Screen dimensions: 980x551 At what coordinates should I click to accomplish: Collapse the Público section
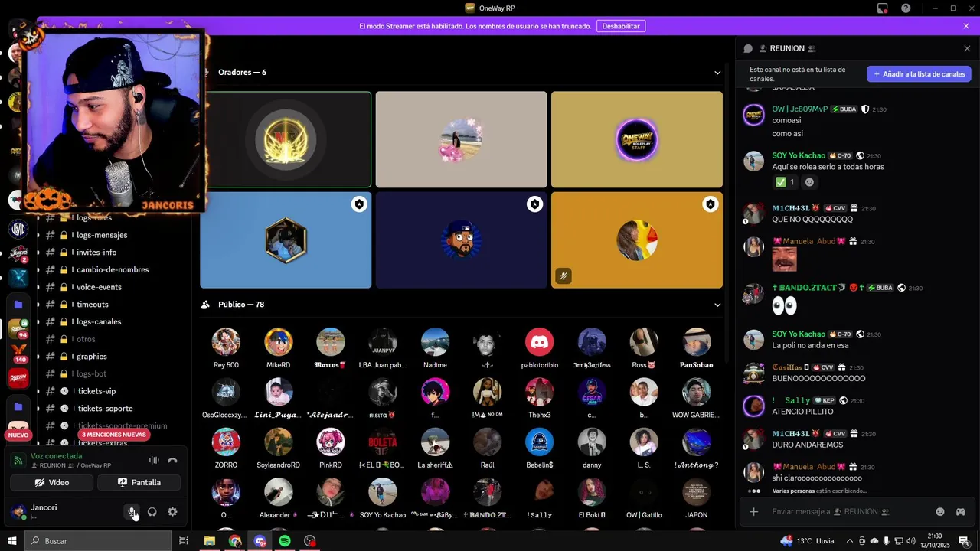[717, 305]
